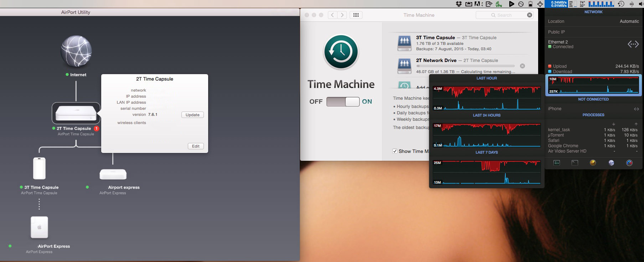Open Time Machine menu bar icon

coord(621,4)
